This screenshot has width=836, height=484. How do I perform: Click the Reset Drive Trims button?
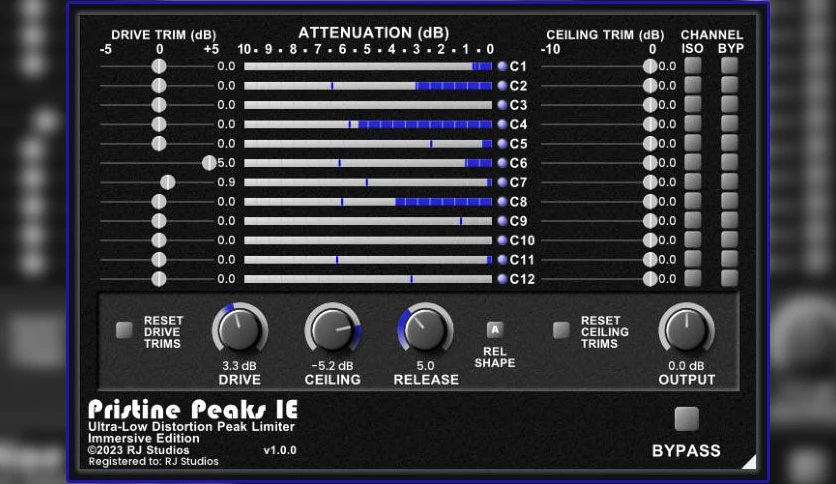pyautogui.click(x=124, y=330)
